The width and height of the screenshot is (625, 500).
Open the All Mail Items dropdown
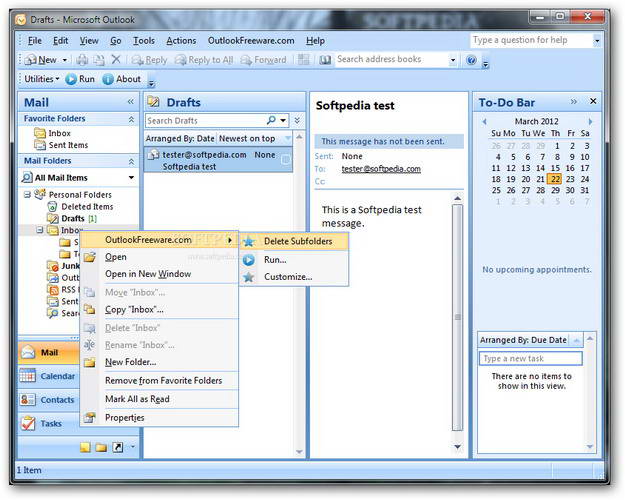point(131,177)
